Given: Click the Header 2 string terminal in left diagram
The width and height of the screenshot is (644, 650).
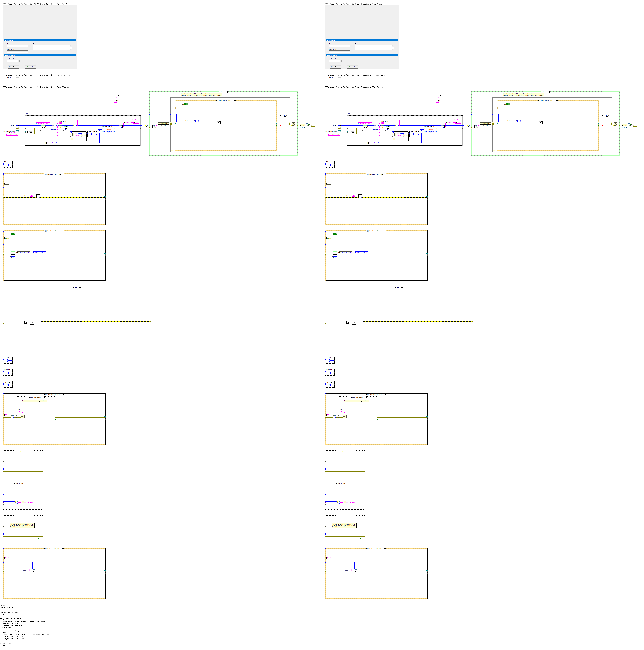Looking at the screenshot, I should point(116,98).
